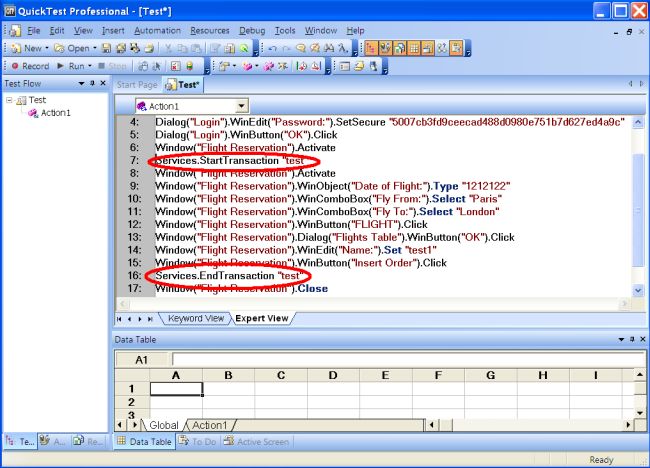Open the Automation menu
650x468 pixels.
tap(157, 31)
